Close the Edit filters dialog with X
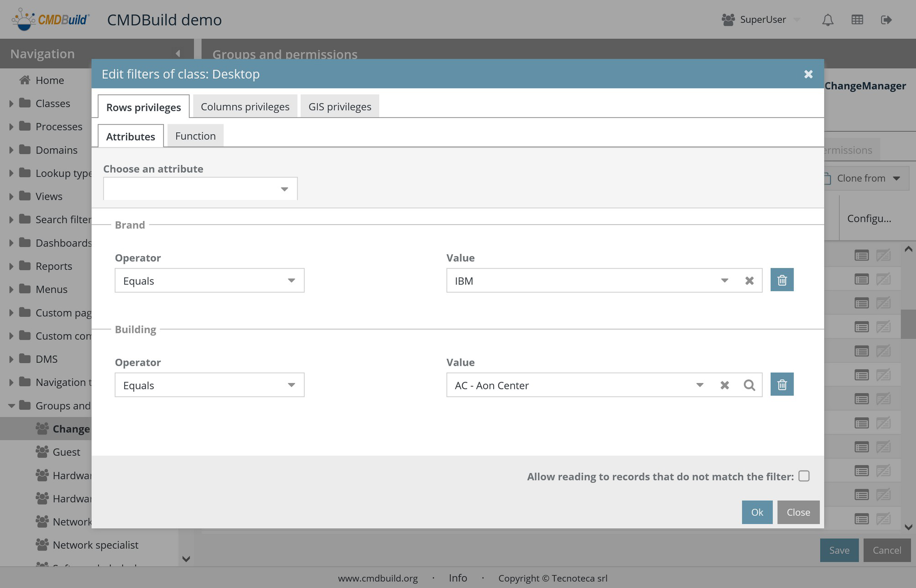Viewport: 916px width, 588px height. 808,74
